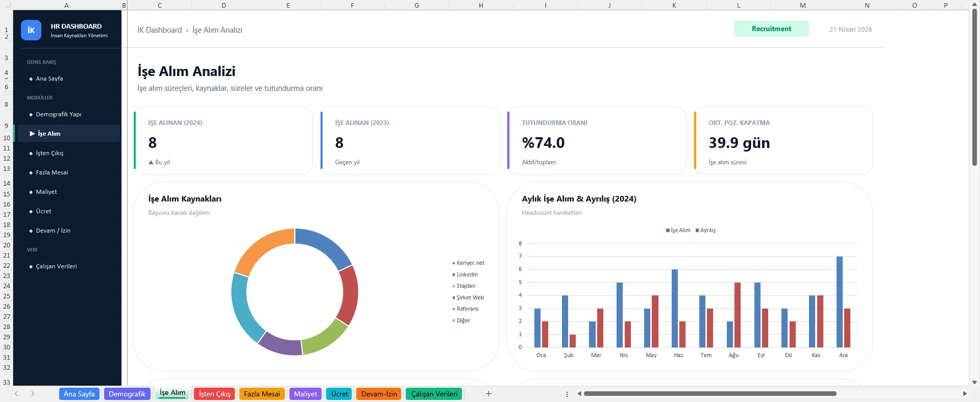Viewport: 980px width, 402px height.
Task: Select column header C
Action: (x=160, y=5)
